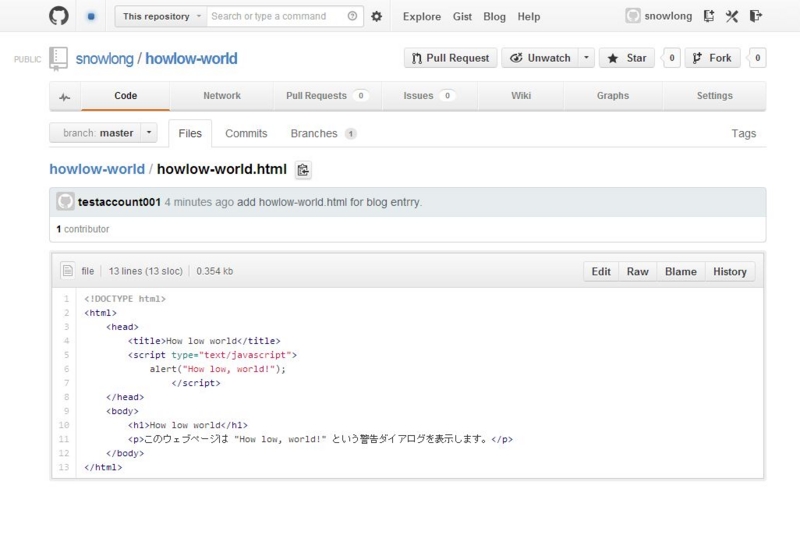
Task: Click the blue notifications dot indicator
Action: (91, 16)
